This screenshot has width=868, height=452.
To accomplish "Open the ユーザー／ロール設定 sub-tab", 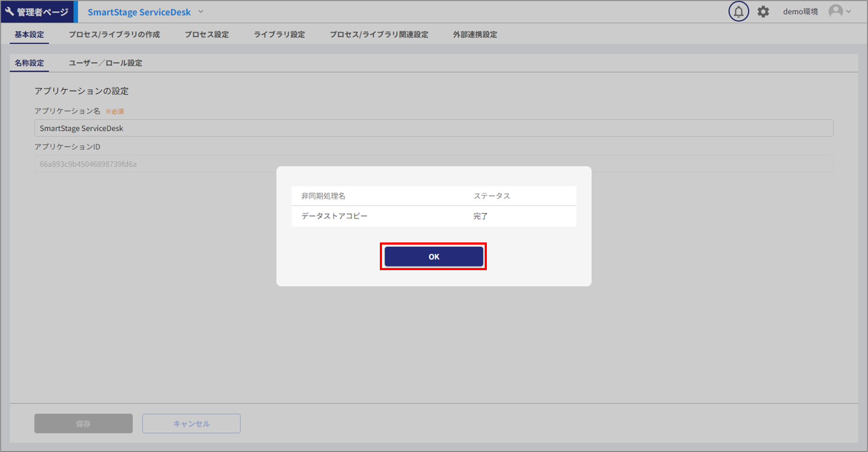I will (105, 63).
